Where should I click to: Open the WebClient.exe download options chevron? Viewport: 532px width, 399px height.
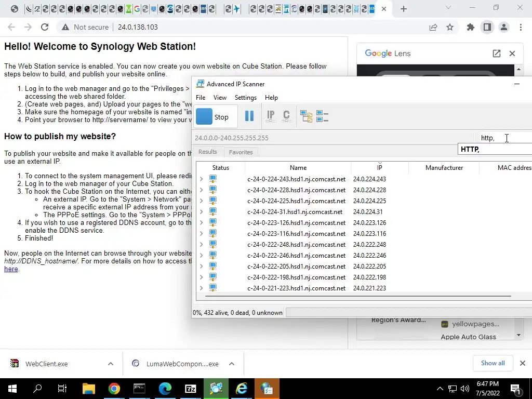pos(111,364)
